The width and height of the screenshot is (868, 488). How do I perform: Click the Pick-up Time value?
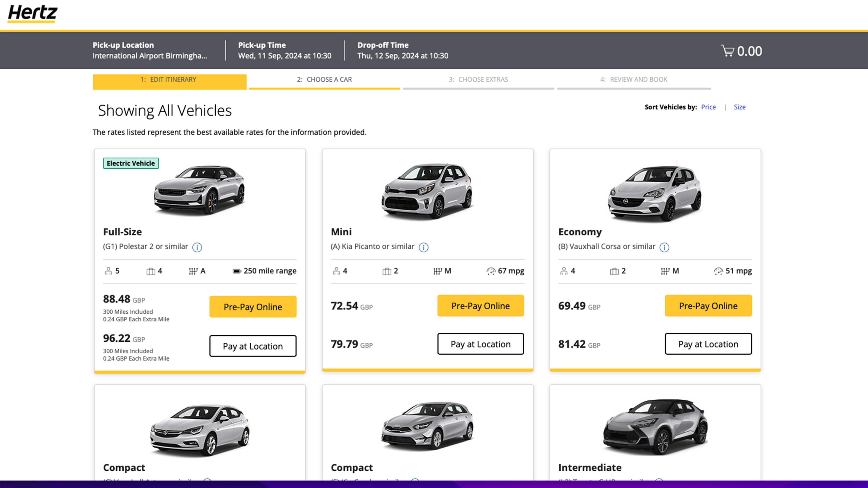(x=285, y=56)
